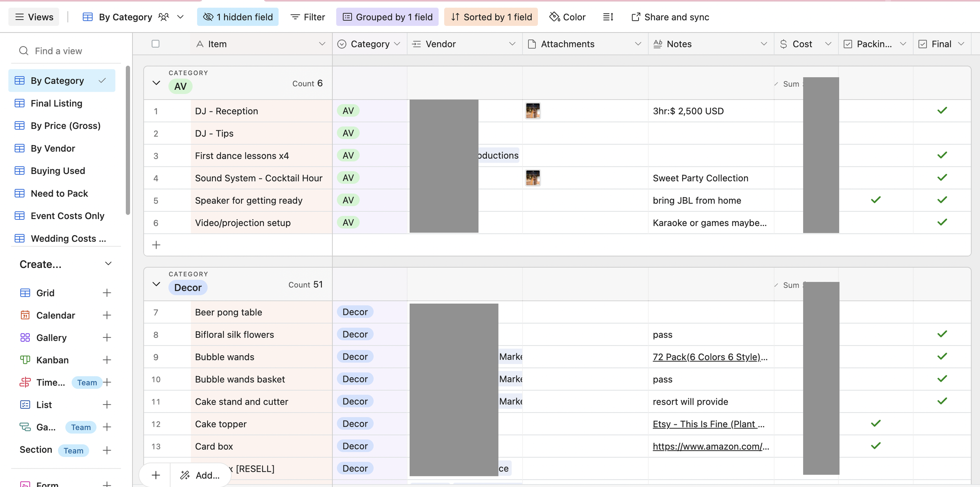This screenshot has width=980, height=487.
Task: Switch to the Final Listing view
Action: [56, 103]
